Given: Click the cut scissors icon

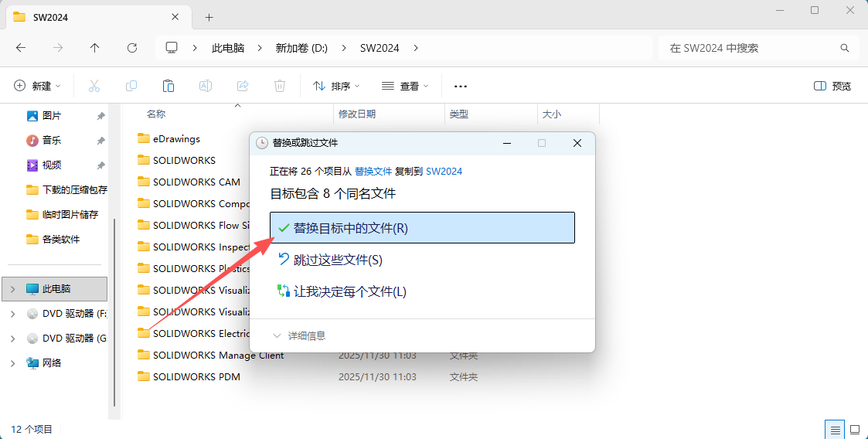Looking at the screenshot, I should (x=94, y=86).
